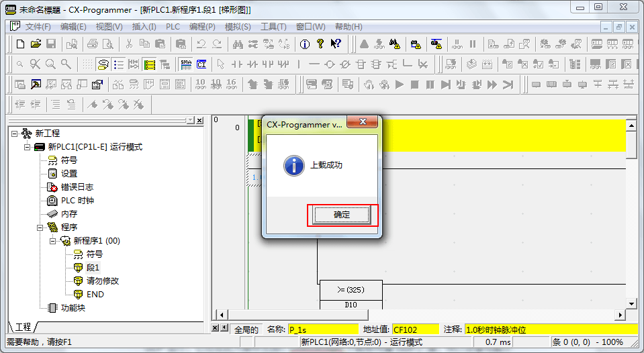Image resolution: width=644 pixels, height=353 pixels.
Task: Toggle the show comments speech-bubble icon
Action: click(103, 64)
